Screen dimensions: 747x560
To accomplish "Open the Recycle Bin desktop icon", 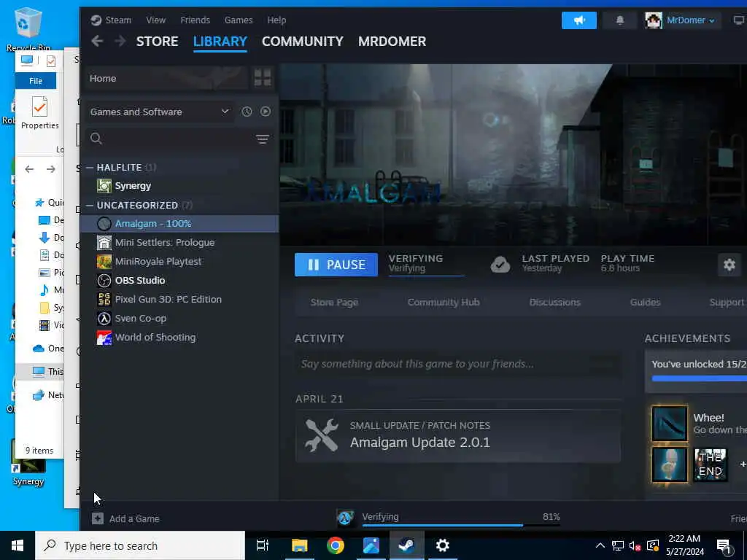I will (28, 28).
